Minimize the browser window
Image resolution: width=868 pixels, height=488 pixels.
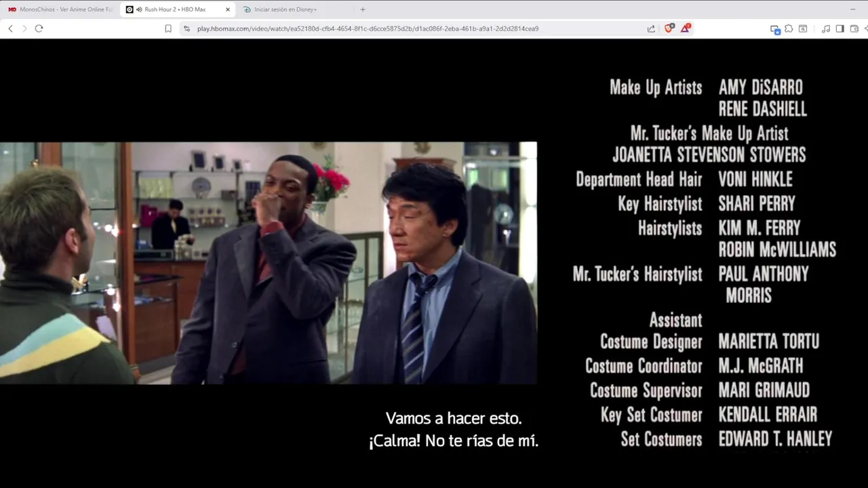[852, 9]
